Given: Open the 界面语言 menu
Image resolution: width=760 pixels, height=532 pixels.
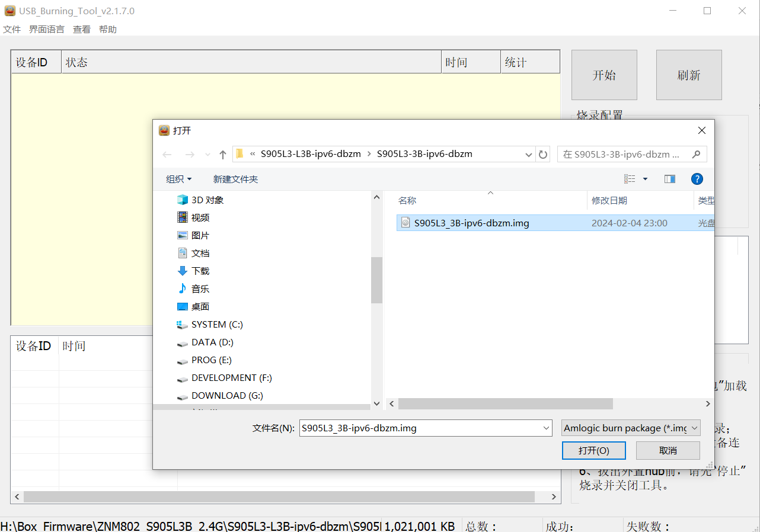Looking at the screenshot, I should coord(47,29).
